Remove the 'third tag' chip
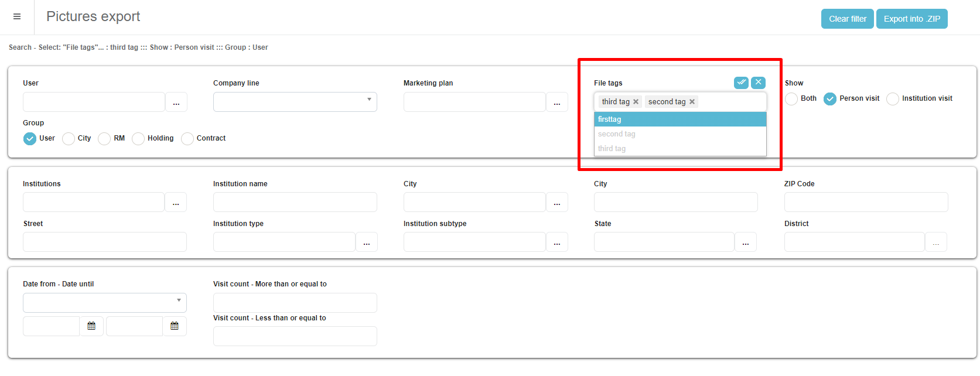Image resolution: width=980 pixels, height=376 pixels. [x=636, y=102]
